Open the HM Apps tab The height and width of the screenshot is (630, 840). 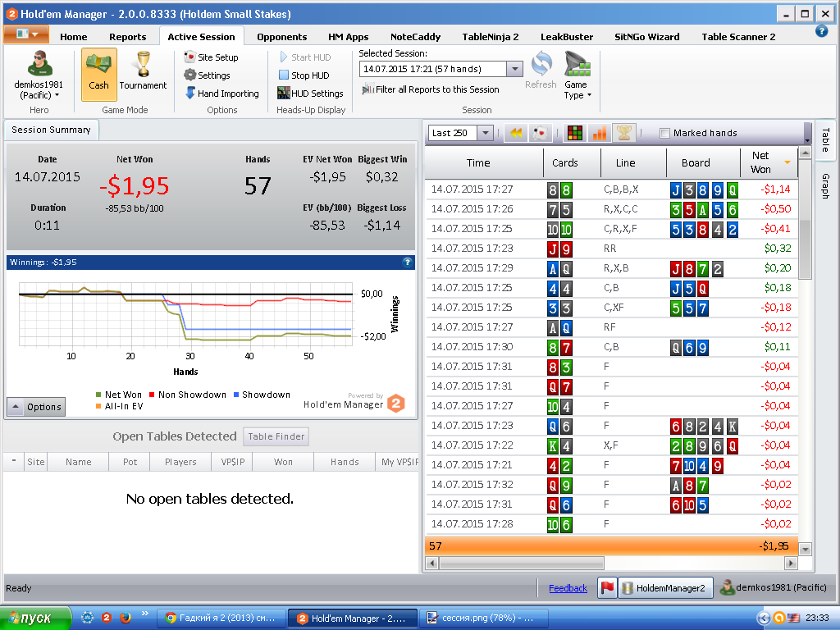coord(348,36)
